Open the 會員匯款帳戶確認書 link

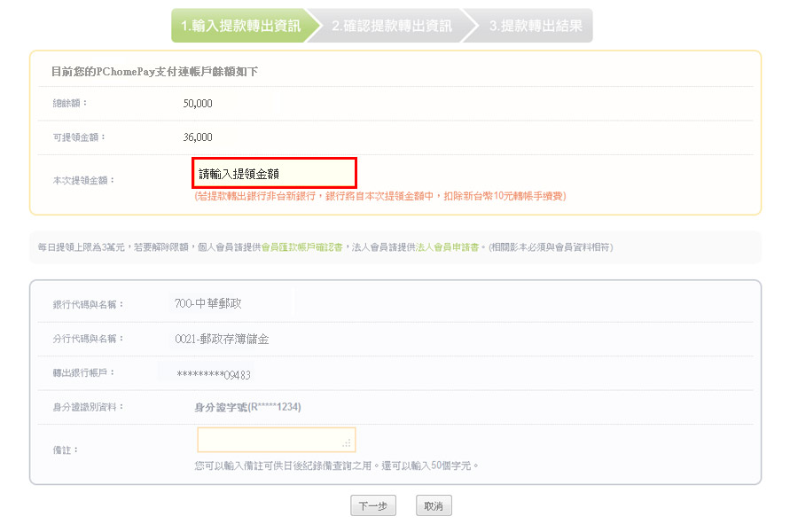[302, 246]
